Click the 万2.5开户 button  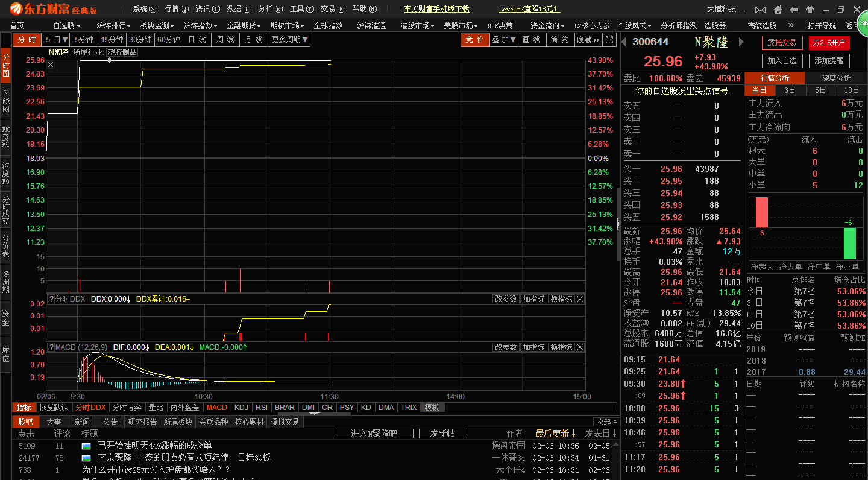(x=829, y=43)
